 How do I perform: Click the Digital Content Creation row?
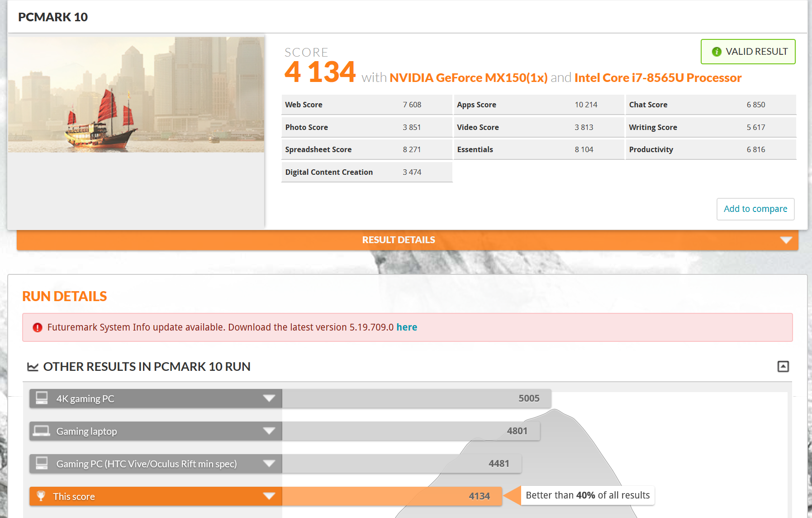[x=367, y=172]
